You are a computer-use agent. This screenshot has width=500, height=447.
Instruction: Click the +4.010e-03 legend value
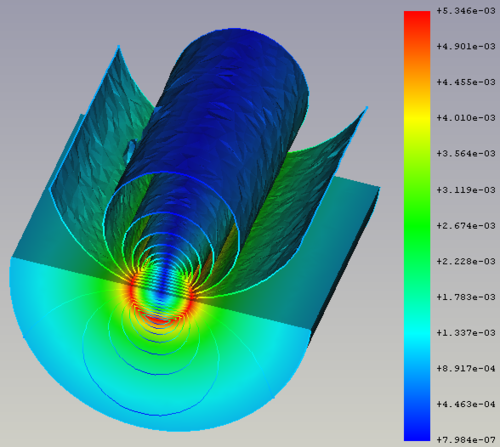(x=466, y=118)
